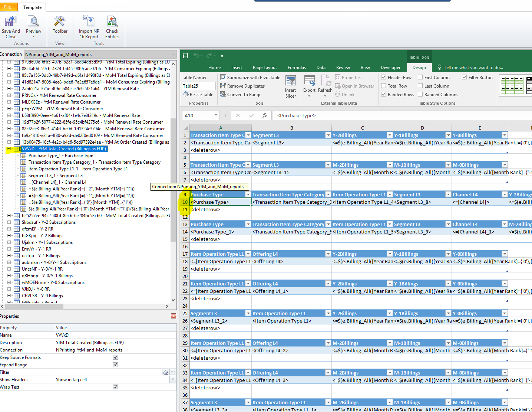Image resolution: width=532 pixels, height=412 pixels.
Task: Enable the Total Row checkbox
Action: (x=384, y=86)
